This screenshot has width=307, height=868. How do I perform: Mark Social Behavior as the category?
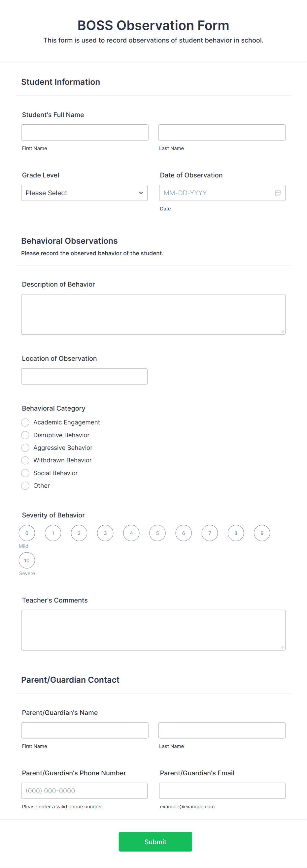tap(25, 473)
